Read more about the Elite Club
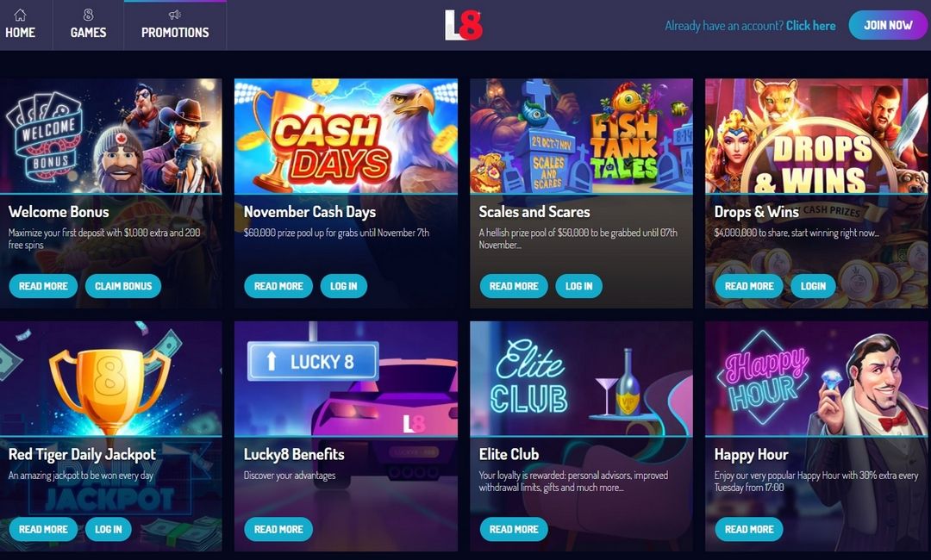 (x=514, y=529)
